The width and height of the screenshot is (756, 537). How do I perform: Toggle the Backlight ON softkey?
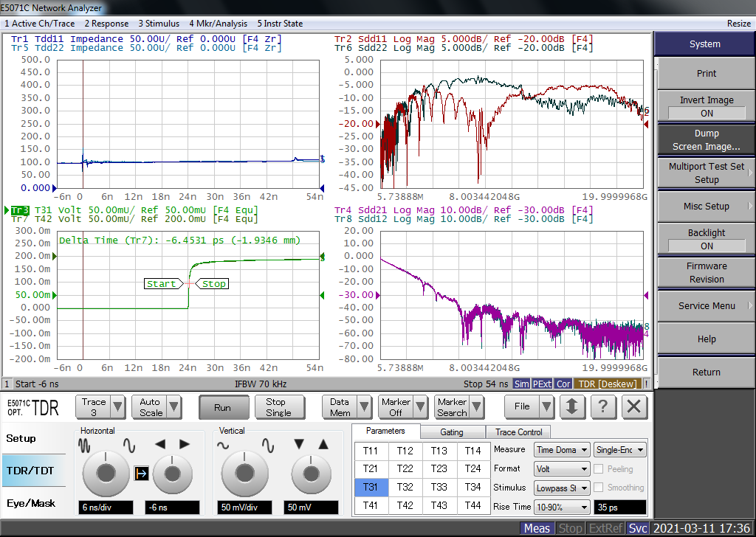pyautogui.click(x=706, y=240)
